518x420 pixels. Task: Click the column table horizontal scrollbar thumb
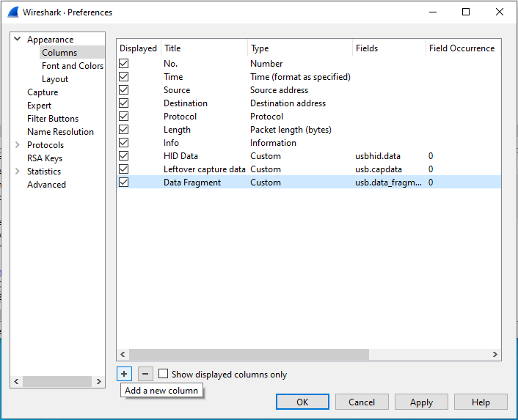pos(249,354)
